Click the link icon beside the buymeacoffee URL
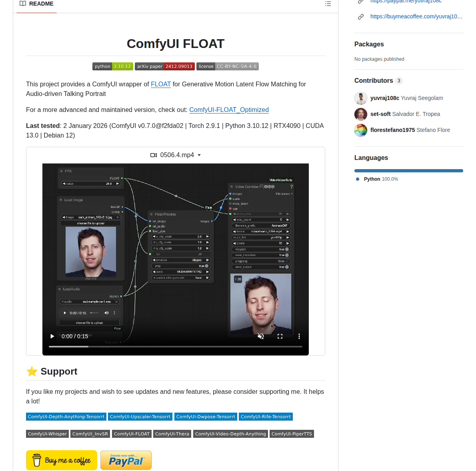Screen dimensions: 476x471 point(360,16)
